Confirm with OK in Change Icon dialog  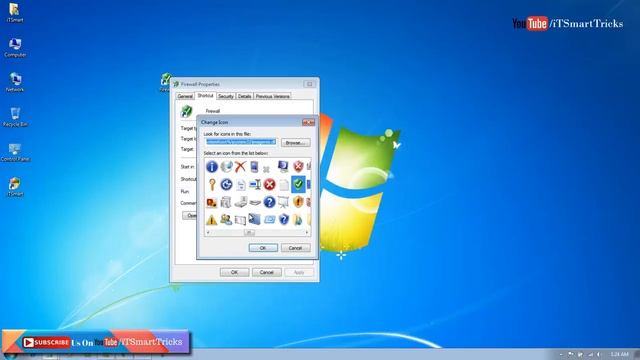(x=263, y=248)
